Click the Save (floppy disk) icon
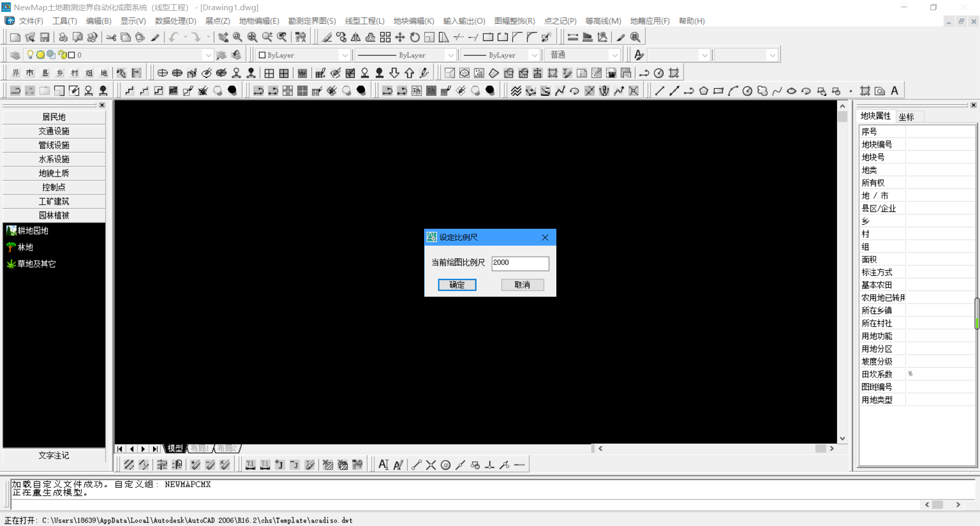Image resolution: width=980 pixels, height=526 pixels. click(x=45, y=37)
